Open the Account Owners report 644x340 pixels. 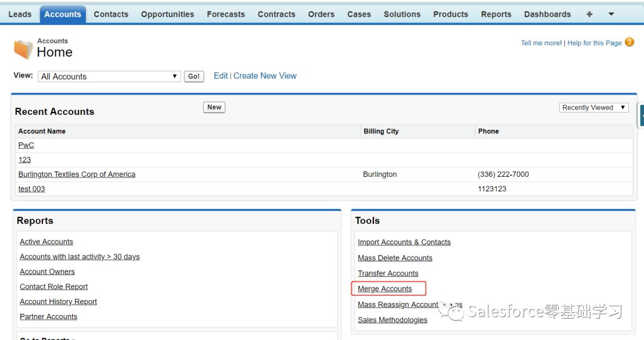pyautogui.click(x=47, y=272)
